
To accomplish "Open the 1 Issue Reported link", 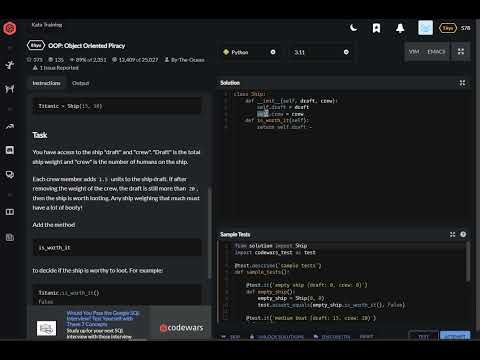I will (56, 68).
